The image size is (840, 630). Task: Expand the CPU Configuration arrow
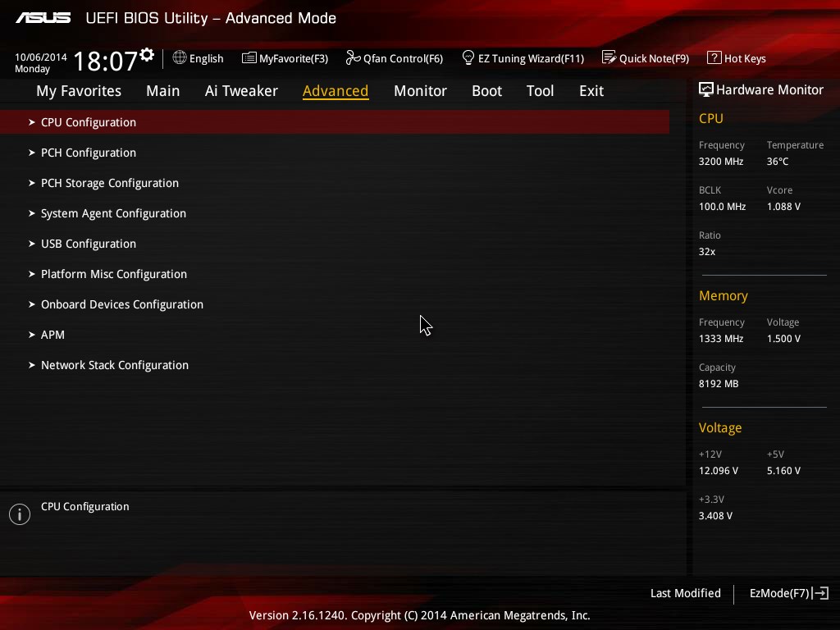click(x=32, y=122)
